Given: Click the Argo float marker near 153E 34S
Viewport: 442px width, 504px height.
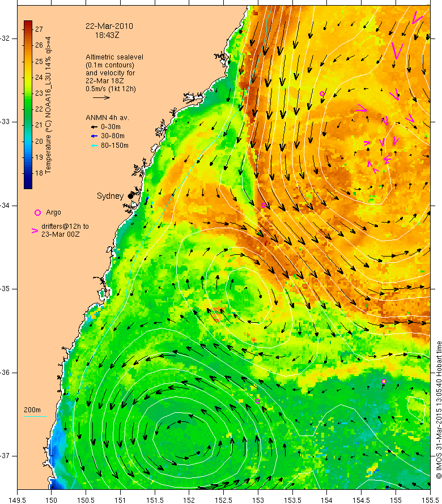Looking at the screenshot, I should [x=263, y=205].
